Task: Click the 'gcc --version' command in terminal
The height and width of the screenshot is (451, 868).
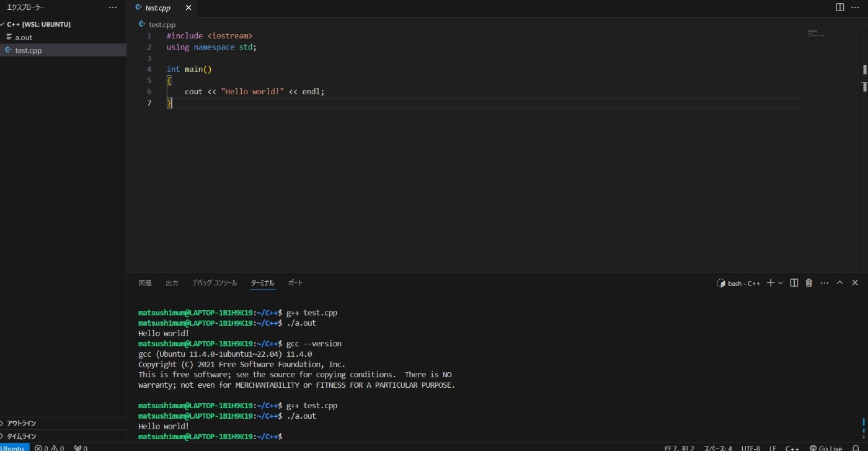Action: (314, 344)
